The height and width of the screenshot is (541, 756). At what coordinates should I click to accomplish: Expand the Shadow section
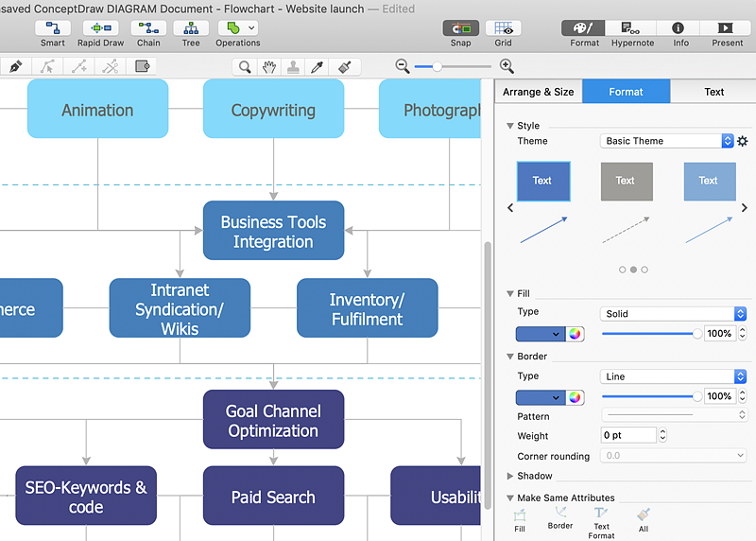[x=511, y=476]
